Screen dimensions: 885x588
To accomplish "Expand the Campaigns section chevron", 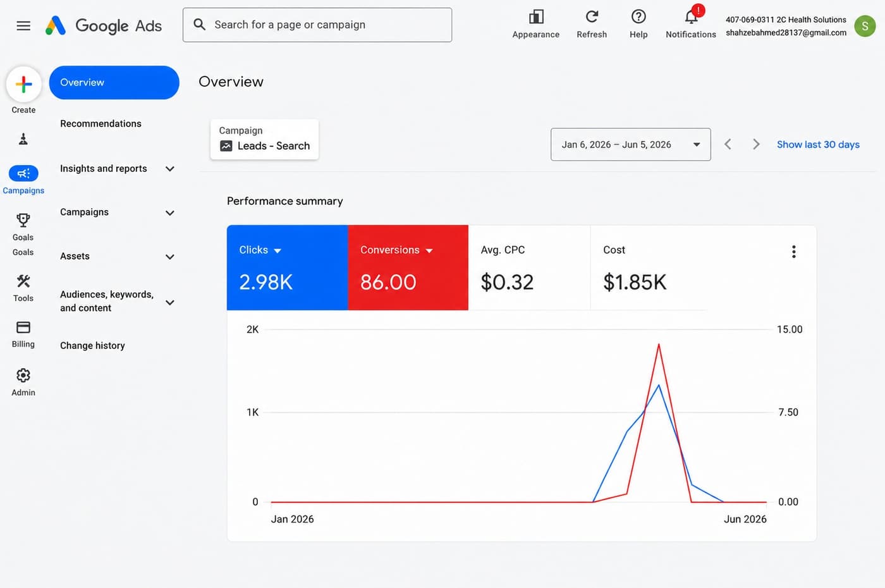I will [x=170, y=213].
